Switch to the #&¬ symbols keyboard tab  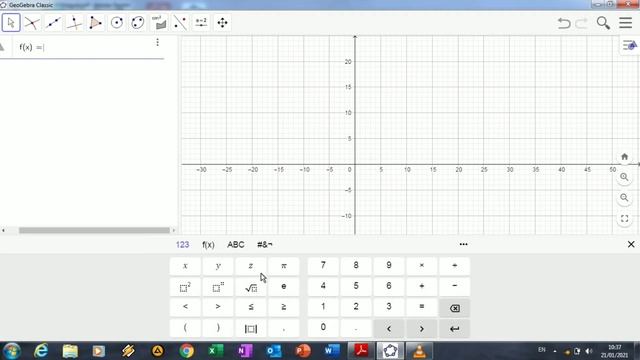(x=265, y=244)
